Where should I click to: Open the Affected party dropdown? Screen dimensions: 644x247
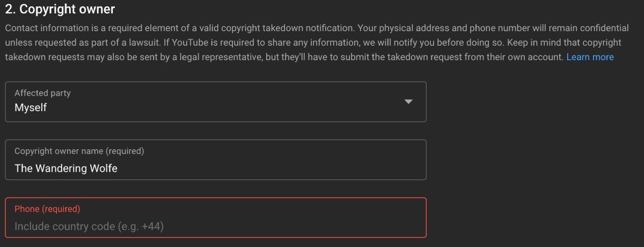coord(216,101)
